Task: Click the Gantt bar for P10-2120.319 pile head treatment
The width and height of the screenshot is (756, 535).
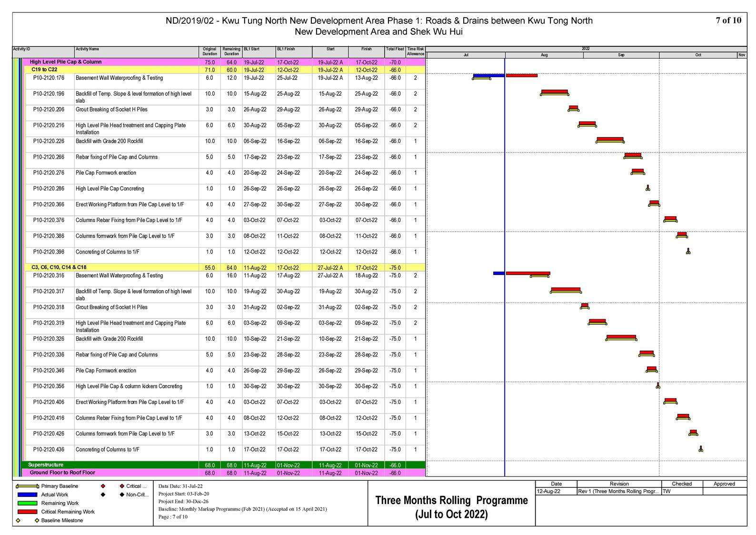Action: pos(597,322)
